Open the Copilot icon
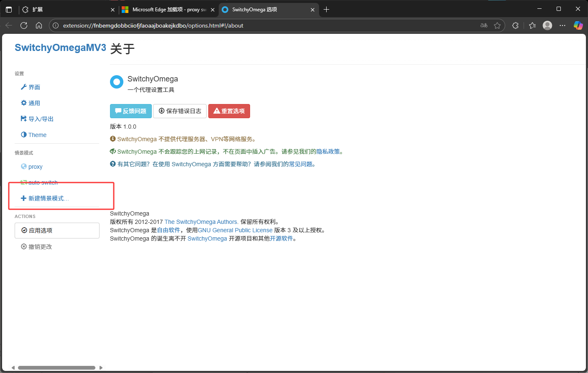Screen dimensions: 588x373 [x=578, y=25]
